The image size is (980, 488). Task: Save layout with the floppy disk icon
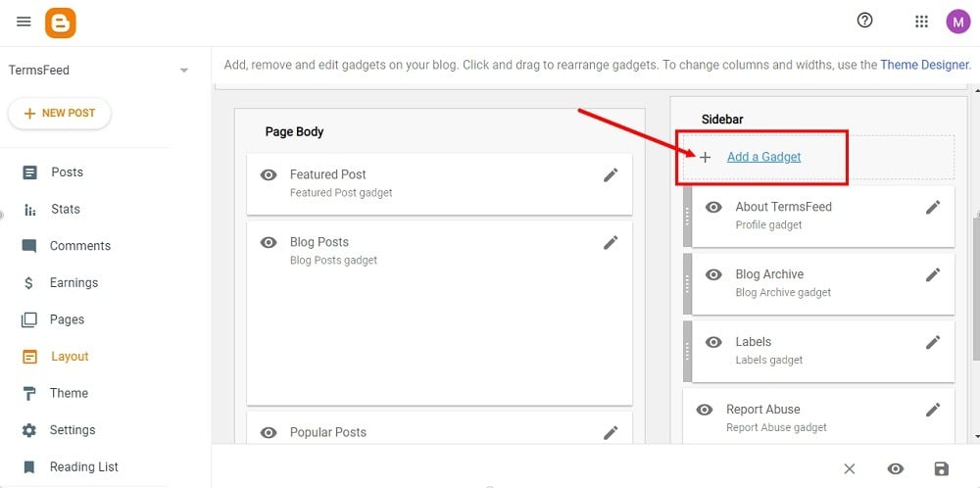pos(941,469)
